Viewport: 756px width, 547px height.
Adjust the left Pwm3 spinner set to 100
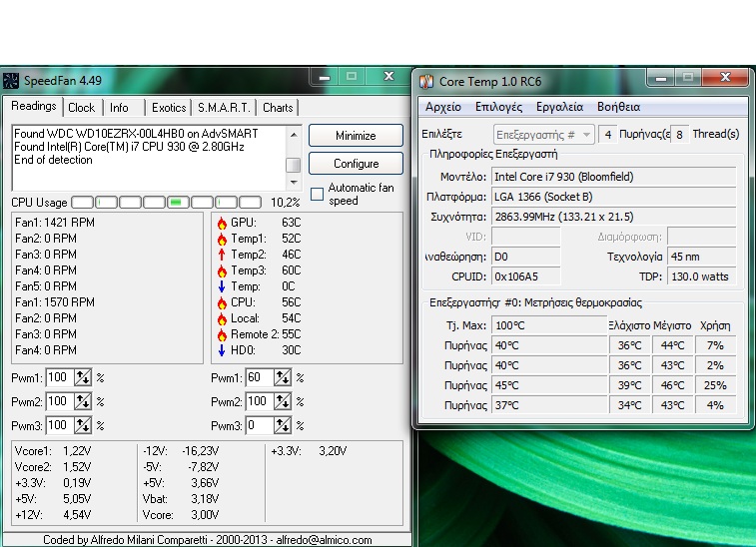(83, 425)
